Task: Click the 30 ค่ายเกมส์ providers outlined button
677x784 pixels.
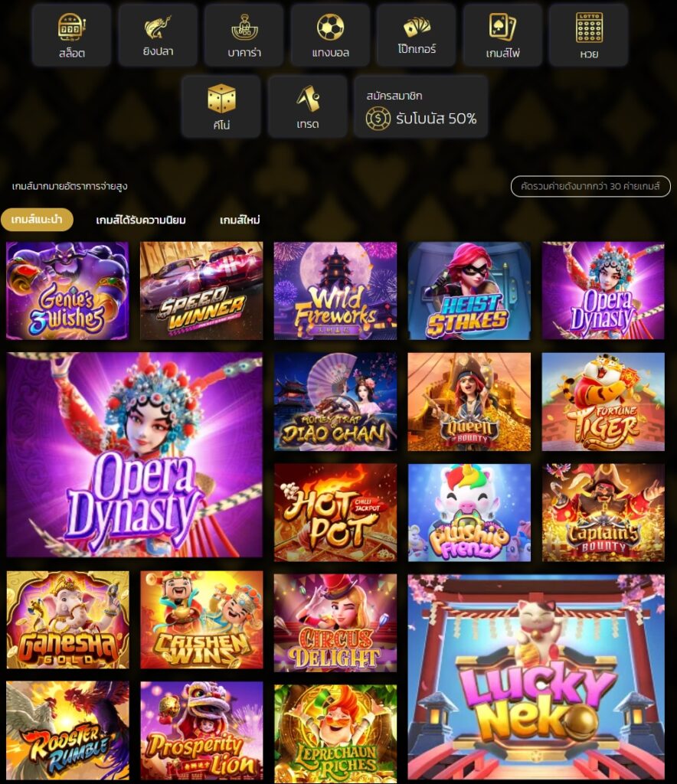Action: coord(590,186)
